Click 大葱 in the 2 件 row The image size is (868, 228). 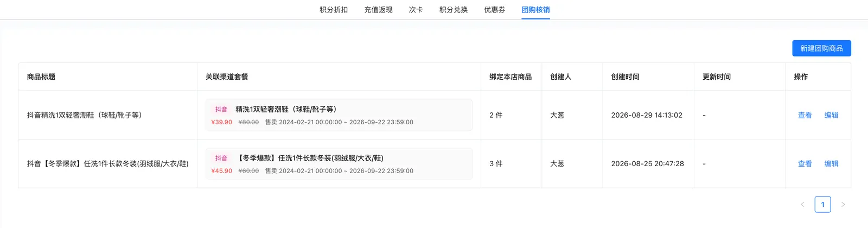pyautogui.click(x=557, y=115)
